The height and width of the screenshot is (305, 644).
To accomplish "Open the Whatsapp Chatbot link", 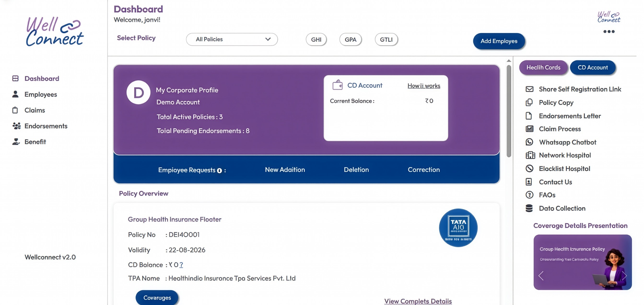I will click(x=568, y=142).
